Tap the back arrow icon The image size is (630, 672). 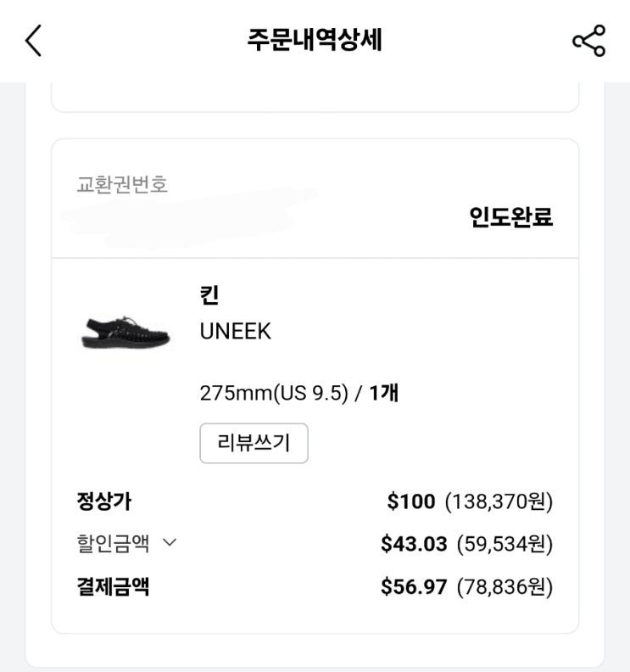pyautogui.click(x=33, y=41)
